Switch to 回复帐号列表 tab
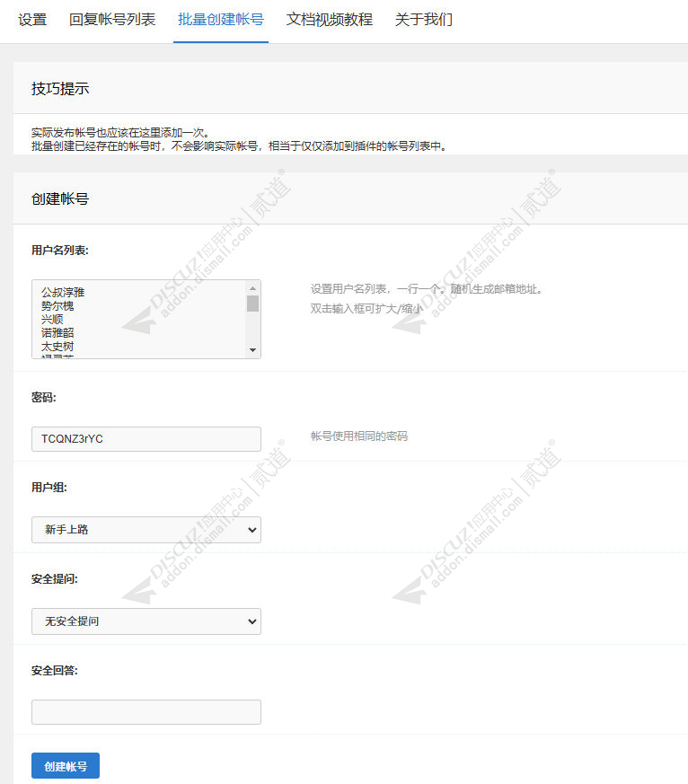The image size is (688, 784). [112, 20]
